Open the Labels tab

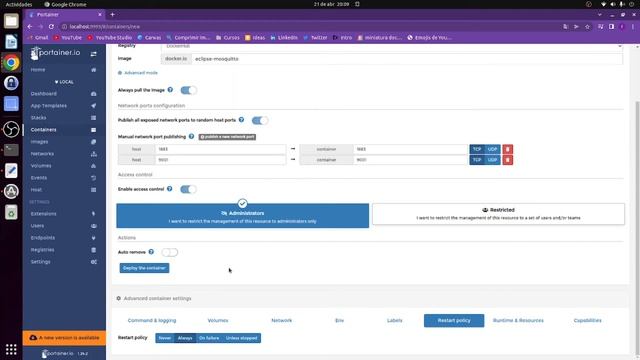[x=395, y=320]
